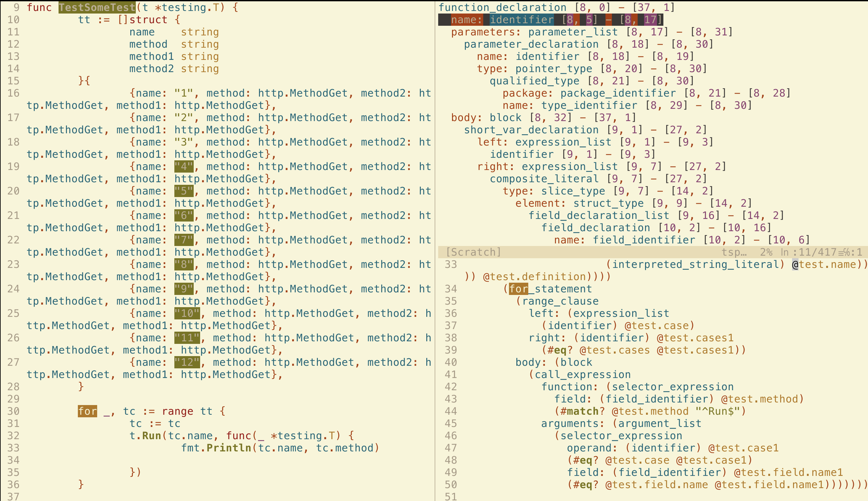Click the highlighted for keyword on line 30
The width and height of the screenshot is (868, 501).
87,411
